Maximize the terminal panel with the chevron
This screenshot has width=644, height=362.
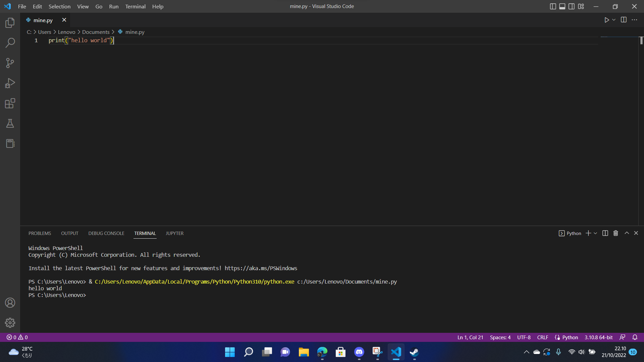tap(626, 233)
